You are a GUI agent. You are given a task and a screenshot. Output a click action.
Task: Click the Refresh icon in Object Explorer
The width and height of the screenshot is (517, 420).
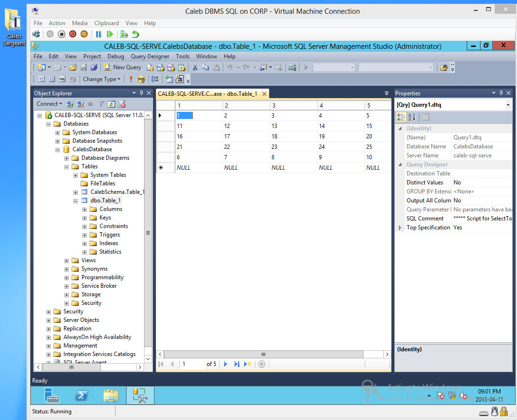point(111,104)
